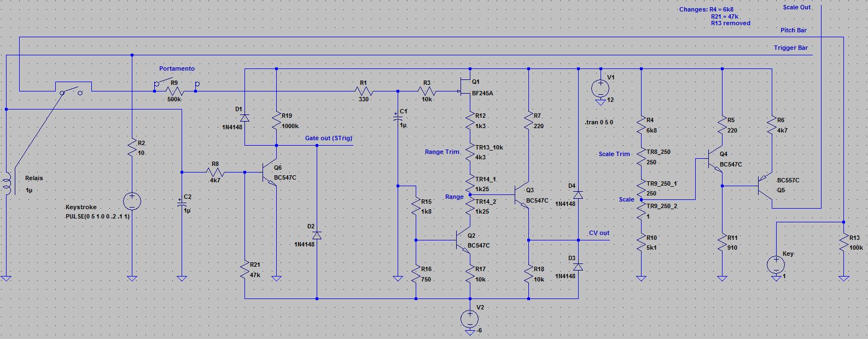The image size is (868, 339).
Task: Click the 'CV out' label
Action: click(x=599, y=233)
